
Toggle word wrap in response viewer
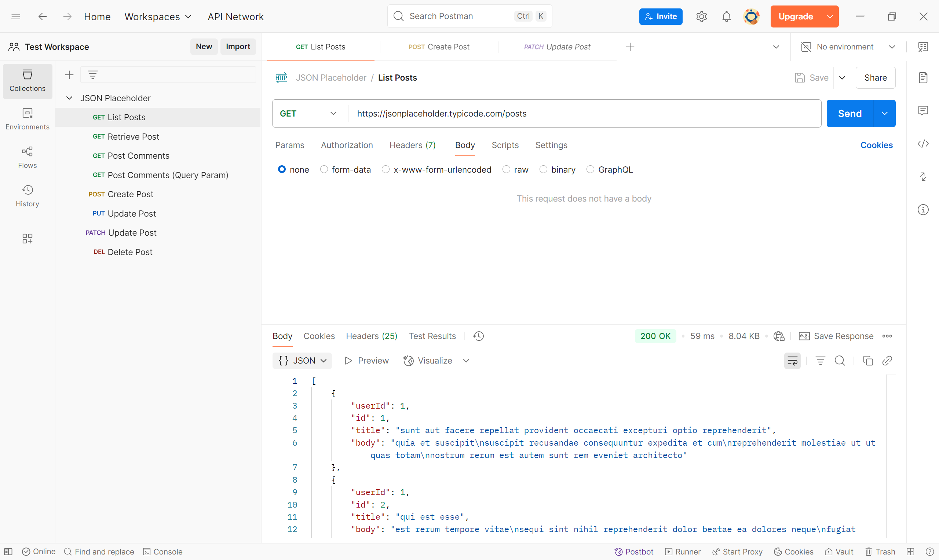[x=792, y=361]
